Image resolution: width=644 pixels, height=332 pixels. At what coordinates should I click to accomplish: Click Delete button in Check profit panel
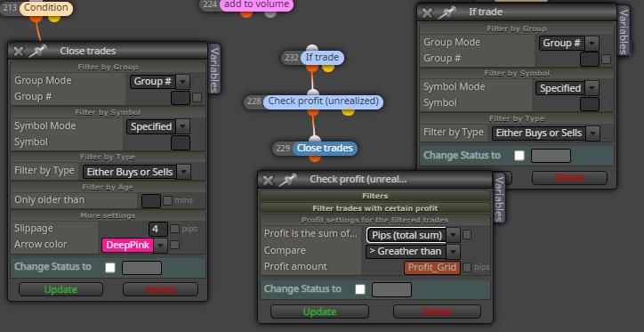pos(437,312)
